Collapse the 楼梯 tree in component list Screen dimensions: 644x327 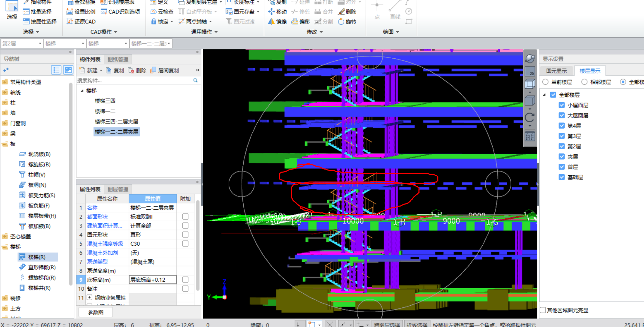pos(82,91)
